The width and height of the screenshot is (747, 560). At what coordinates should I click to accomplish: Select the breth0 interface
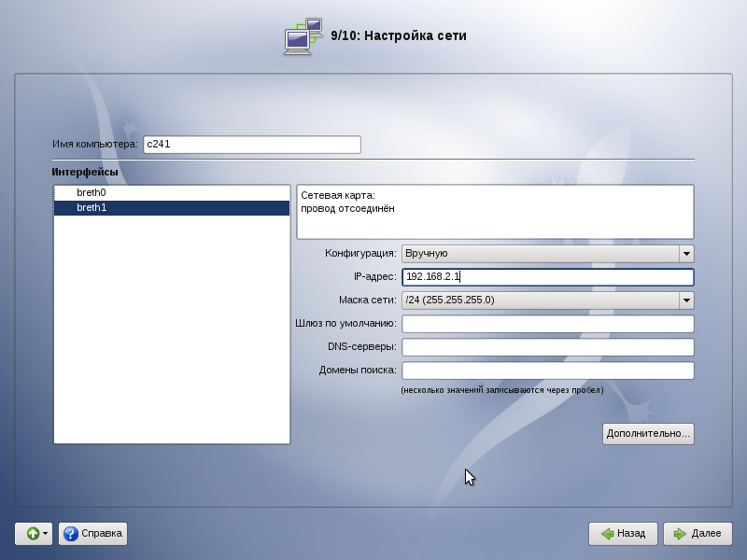click(x=92, y=192)
